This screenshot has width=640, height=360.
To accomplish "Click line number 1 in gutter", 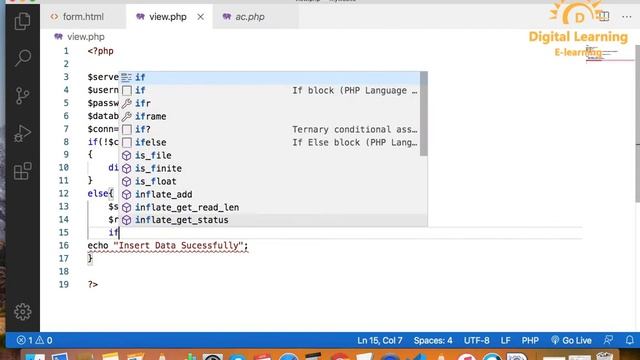I will [x=66, y=51].
